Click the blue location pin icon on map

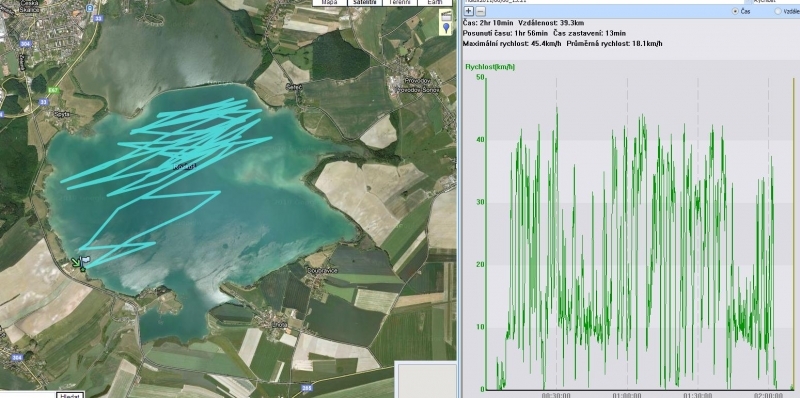click(446, 29)
